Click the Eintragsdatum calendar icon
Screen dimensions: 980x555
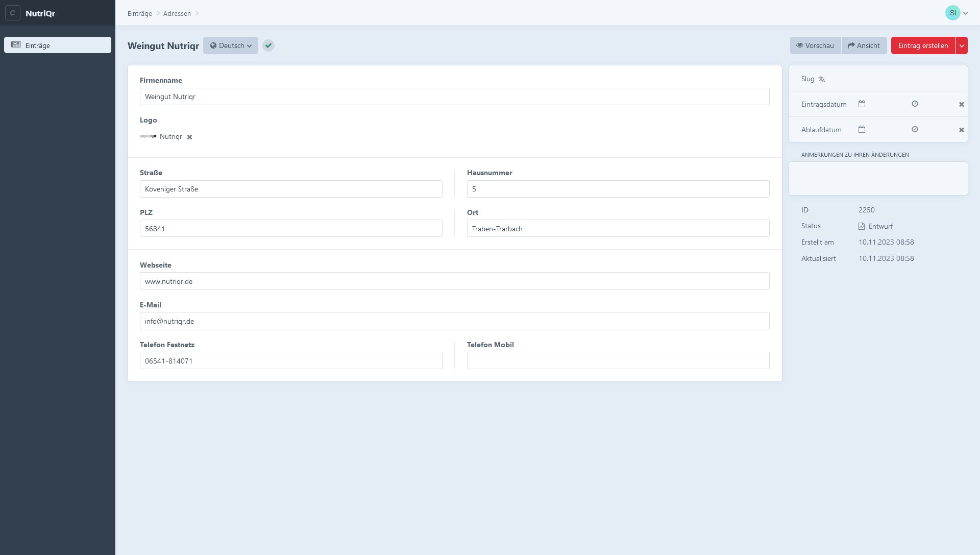click(x=862, y=104)
